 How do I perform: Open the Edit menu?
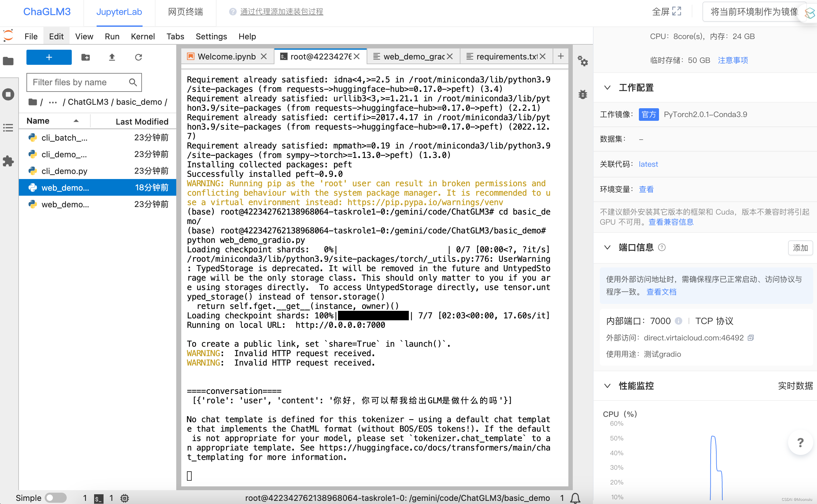coord(56,36)
